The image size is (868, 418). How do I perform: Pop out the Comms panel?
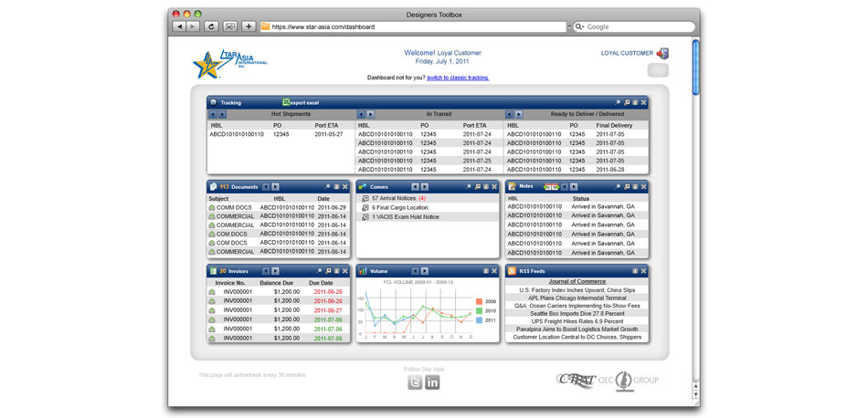point(477,187)
